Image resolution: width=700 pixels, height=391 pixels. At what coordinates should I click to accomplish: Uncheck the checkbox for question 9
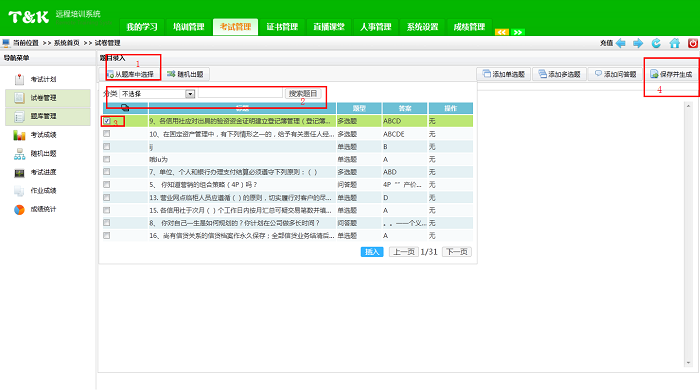coord(107,121)
